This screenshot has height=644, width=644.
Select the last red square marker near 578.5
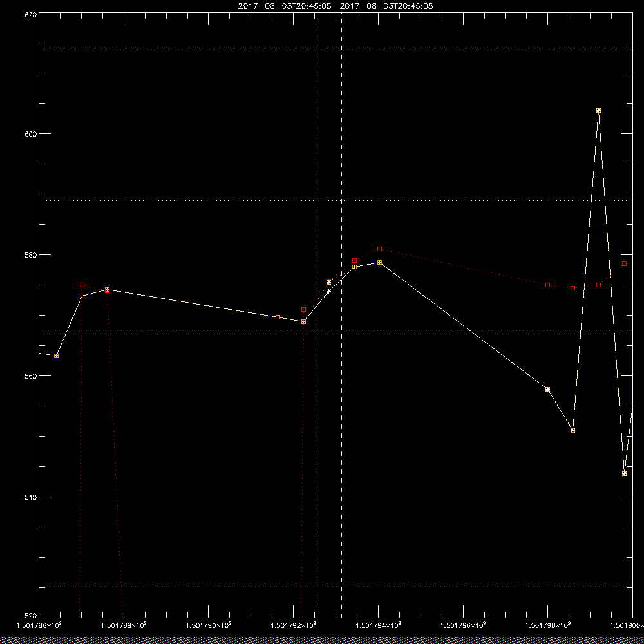coord(624,263)
